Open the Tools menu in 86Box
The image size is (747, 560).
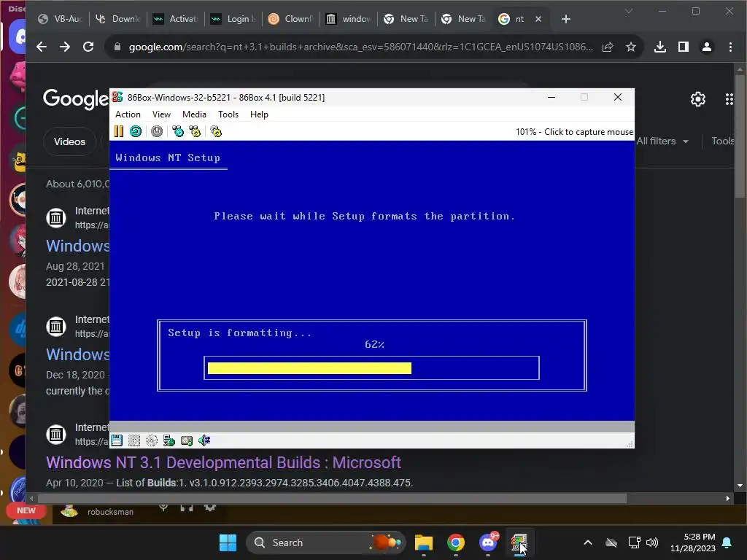click(x=228, y=114)
